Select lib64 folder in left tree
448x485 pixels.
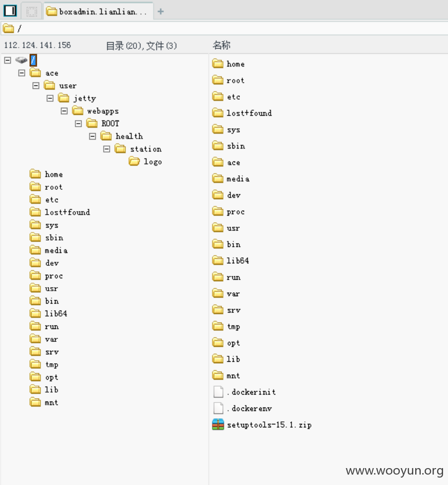coord(49,314)
